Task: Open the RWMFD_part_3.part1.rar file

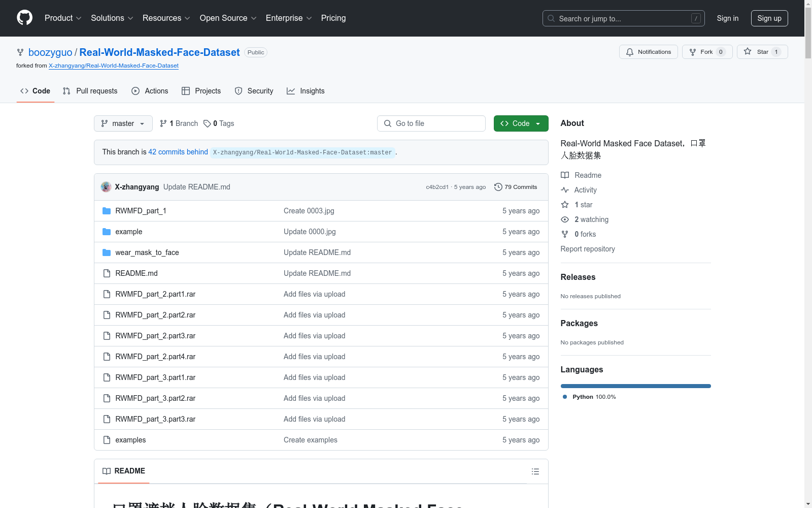Action: click(155, 377)
